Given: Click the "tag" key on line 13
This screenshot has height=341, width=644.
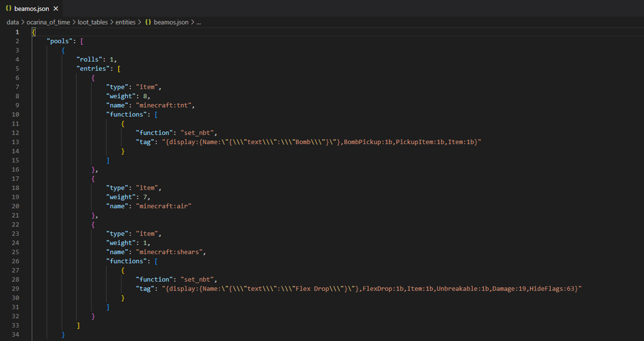Looking at the screenshot, I should pos(145,142).
